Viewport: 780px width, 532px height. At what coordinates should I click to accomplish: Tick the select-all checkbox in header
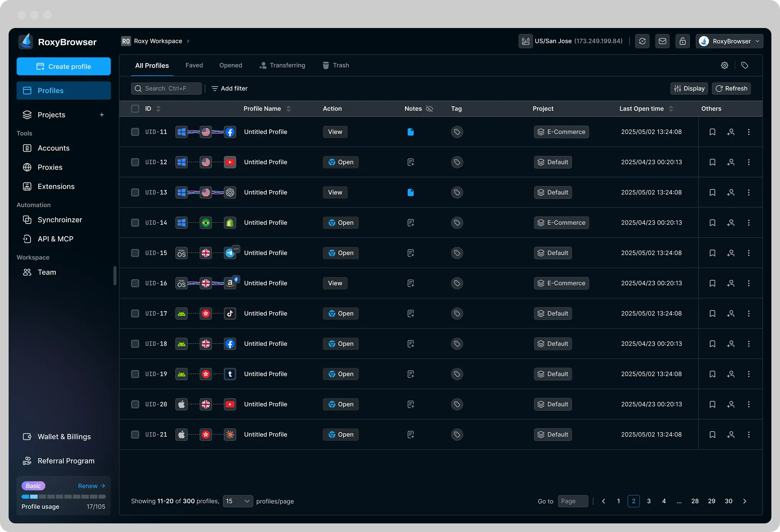[135, 109]
